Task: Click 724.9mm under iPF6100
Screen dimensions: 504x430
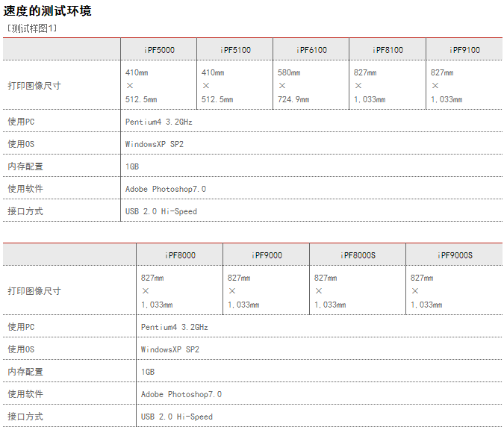Action: (293, 99)
